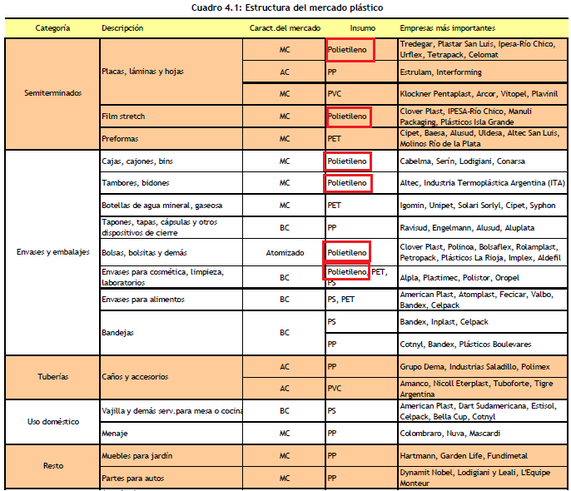This screenshot has height=491, width=571.
Task: Select 'Cotnyl, Bandex, Plásticos Boulevares' cell
Action: [483, 344]
